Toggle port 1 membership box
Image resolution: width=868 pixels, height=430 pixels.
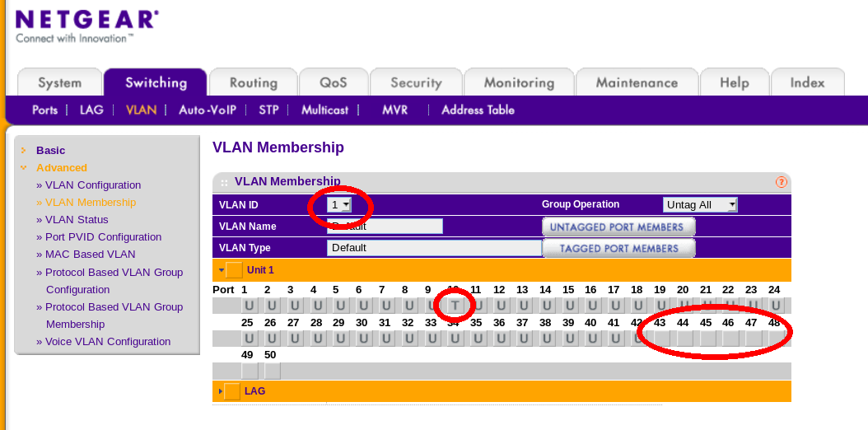tap(249, 306)
